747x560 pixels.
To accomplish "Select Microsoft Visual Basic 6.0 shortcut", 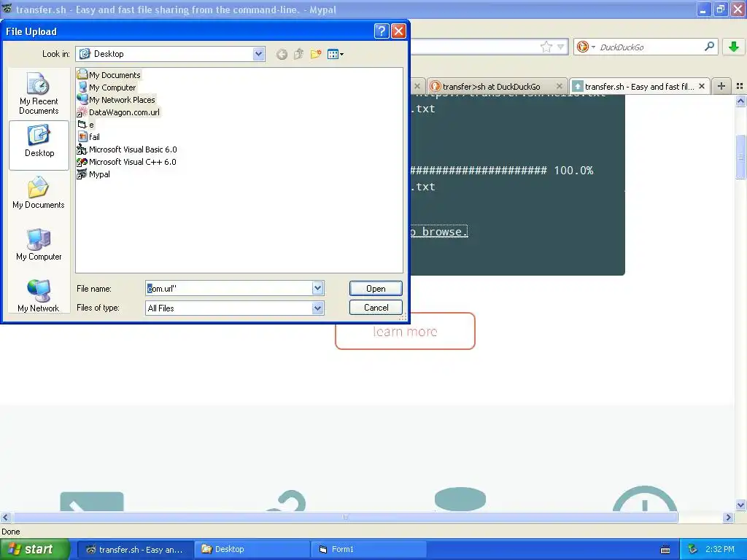I will coord(127,149).
